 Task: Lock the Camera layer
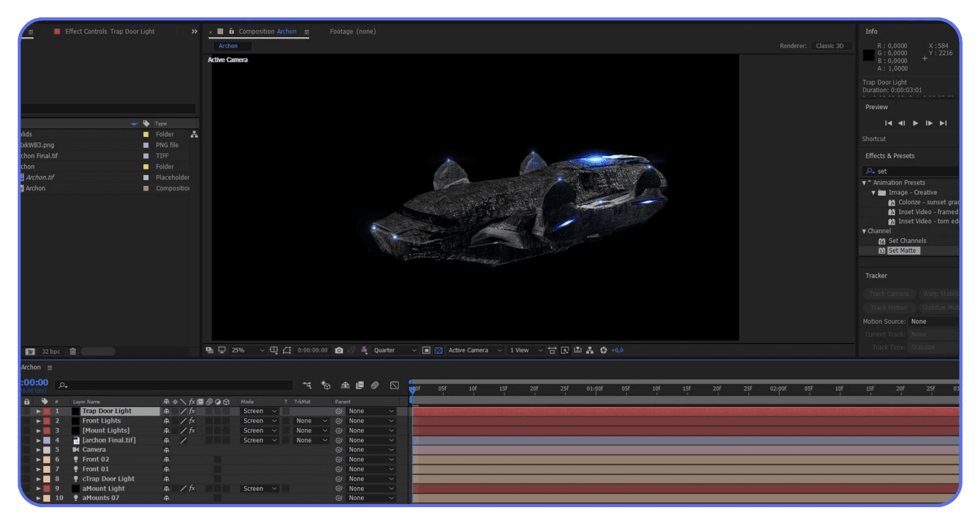26,449
